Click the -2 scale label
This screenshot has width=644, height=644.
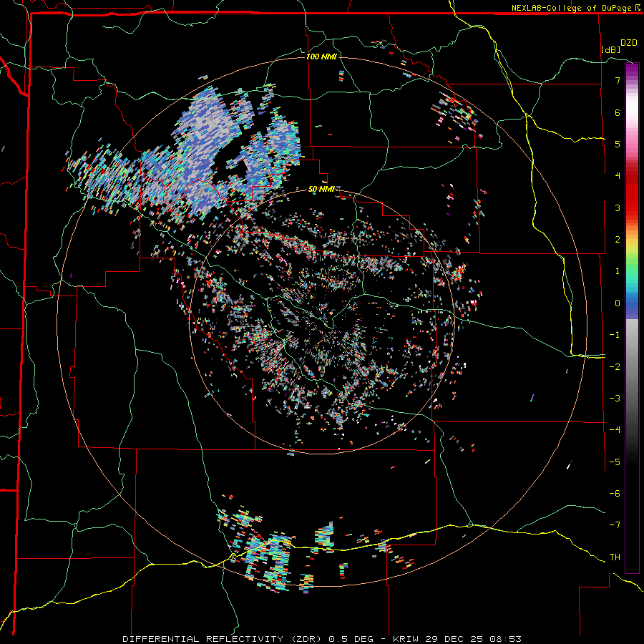615,366
